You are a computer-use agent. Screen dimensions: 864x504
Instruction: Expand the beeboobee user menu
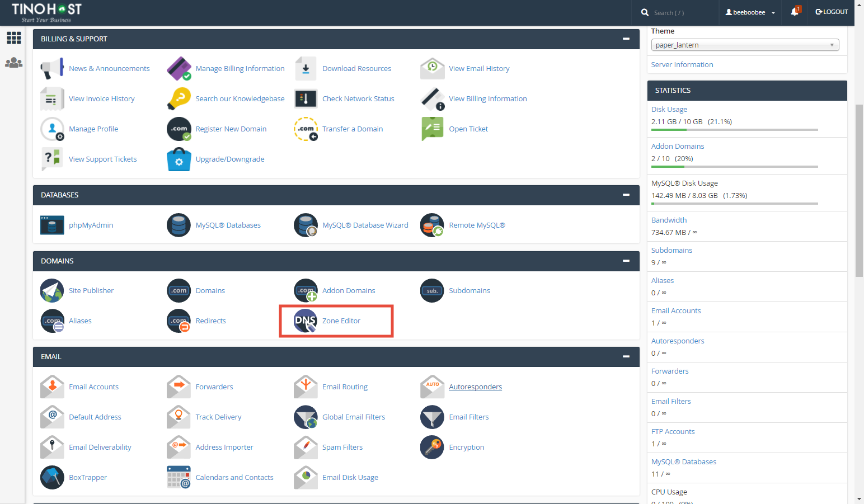[750, 12]
